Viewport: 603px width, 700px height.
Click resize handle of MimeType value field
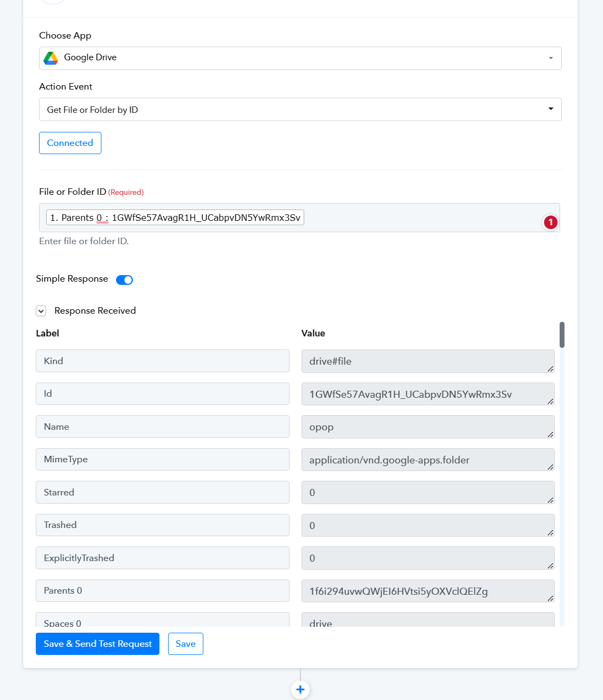click(550, 467)
